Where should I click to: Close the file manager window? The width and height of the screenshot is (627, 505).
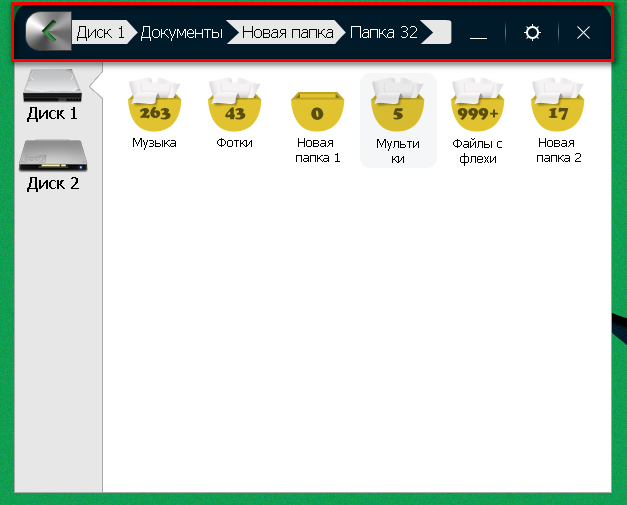tap(584, 33)
